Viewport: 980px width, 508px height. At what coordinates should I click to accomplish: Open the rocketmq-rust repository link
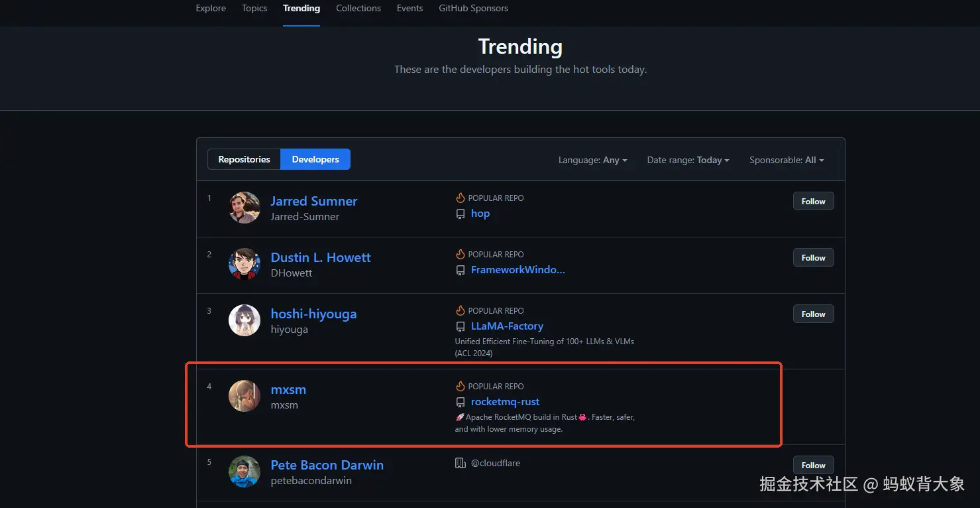(505, 402)
